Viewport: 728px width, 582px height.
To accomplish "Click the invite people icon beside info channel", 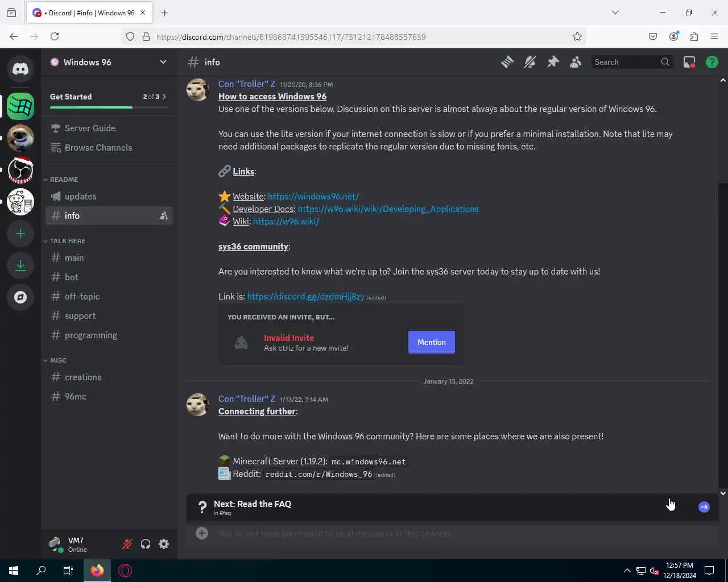I will pos(164,215).
